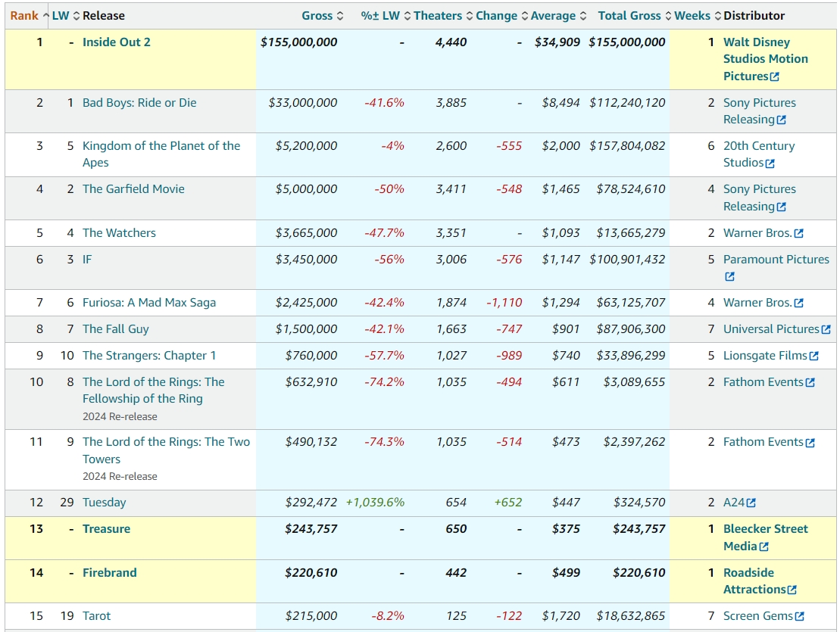
Task: Sort table by Rank column header
Action: coord(24,15)
